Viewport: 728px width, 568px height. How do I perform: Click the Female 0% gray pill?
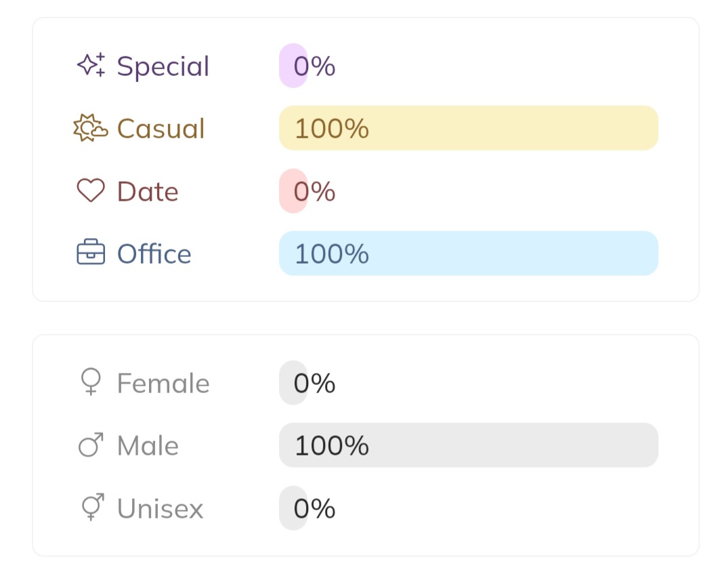click(293, 383)
